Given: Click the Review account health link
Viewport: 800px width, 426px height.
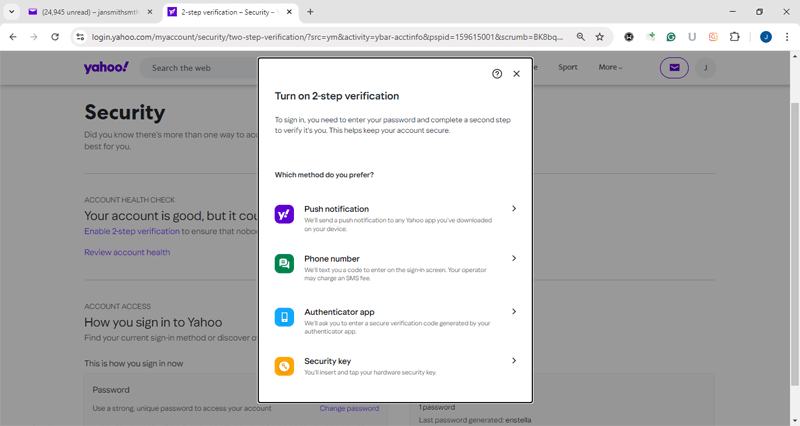Looking at the screenshot, I should pyautogui.click(x=127, y=252).
